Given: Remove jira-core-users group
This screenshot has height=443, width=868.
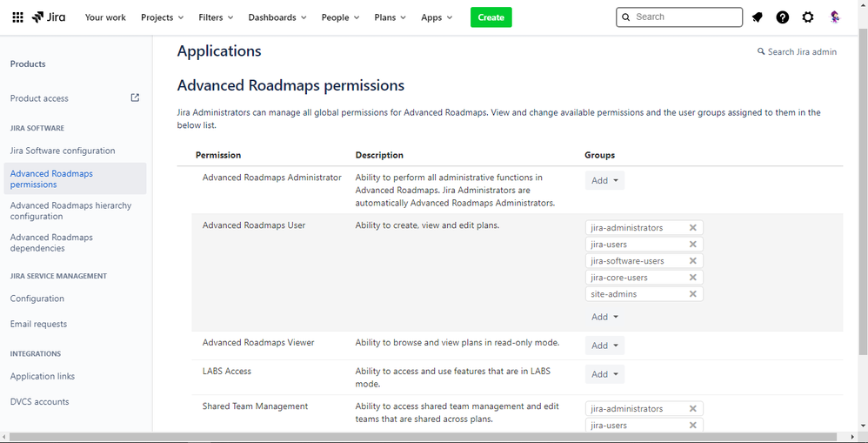Looking at the screenshot, I should tap(692, 278).
